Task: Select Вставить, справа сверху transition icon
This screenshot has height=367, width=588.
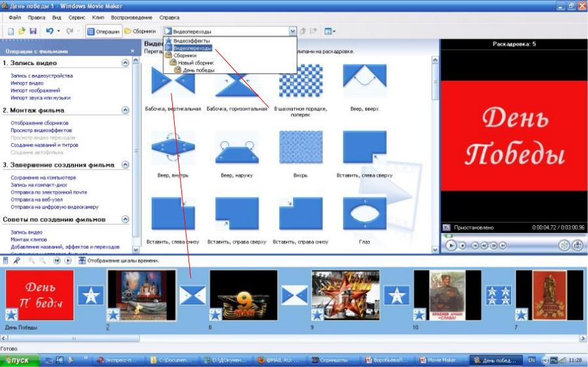Action: [x=237, y=213]
